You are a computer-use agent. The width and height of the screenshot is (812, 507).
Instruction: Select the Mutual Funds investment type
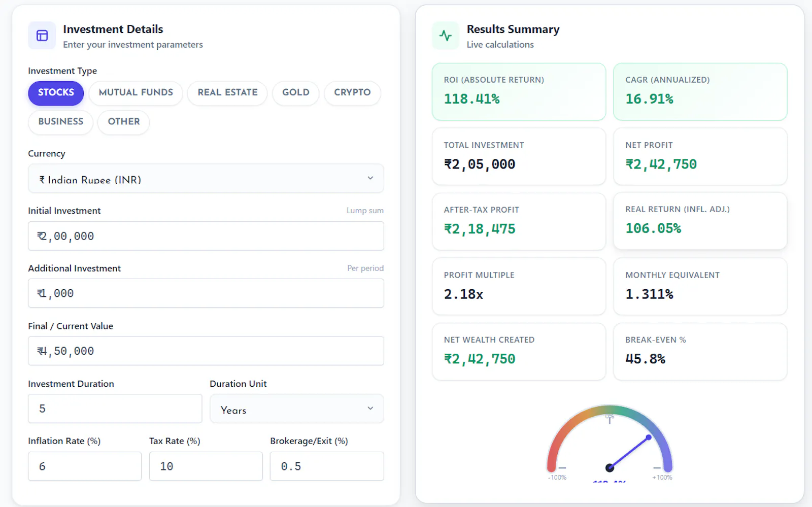136,93
